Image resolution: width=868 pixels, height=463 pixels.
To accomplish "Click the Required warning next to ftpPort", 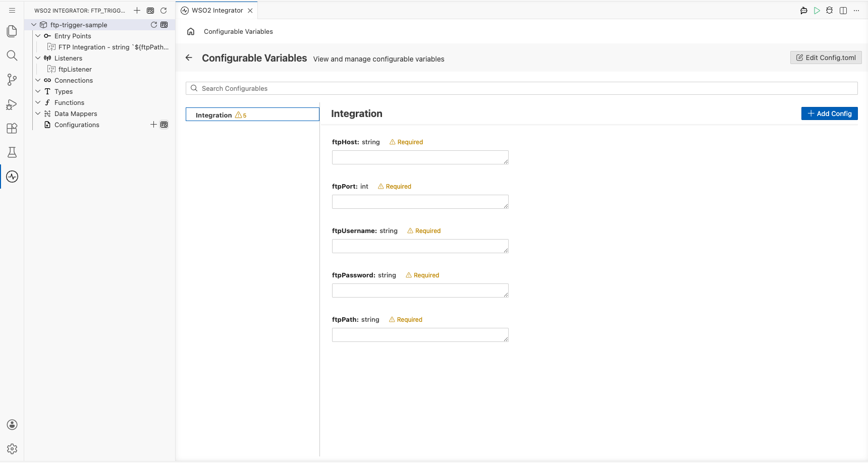I will (x=395, y=187).
